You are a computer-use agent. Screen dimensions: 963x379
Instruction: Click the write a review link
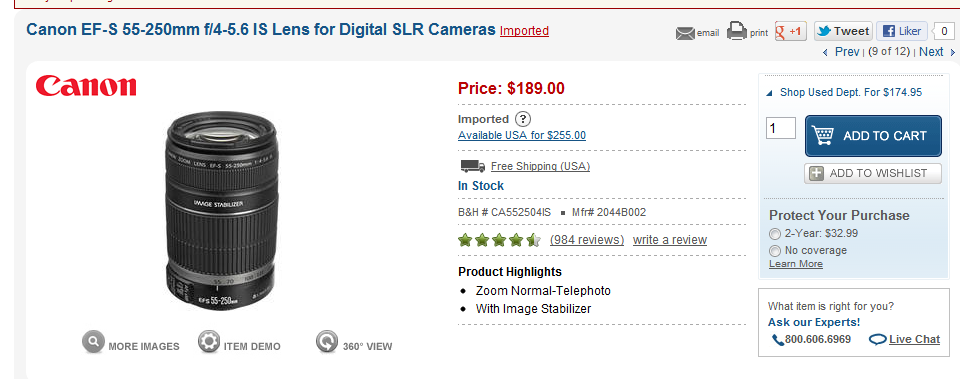tap(670, 240)
